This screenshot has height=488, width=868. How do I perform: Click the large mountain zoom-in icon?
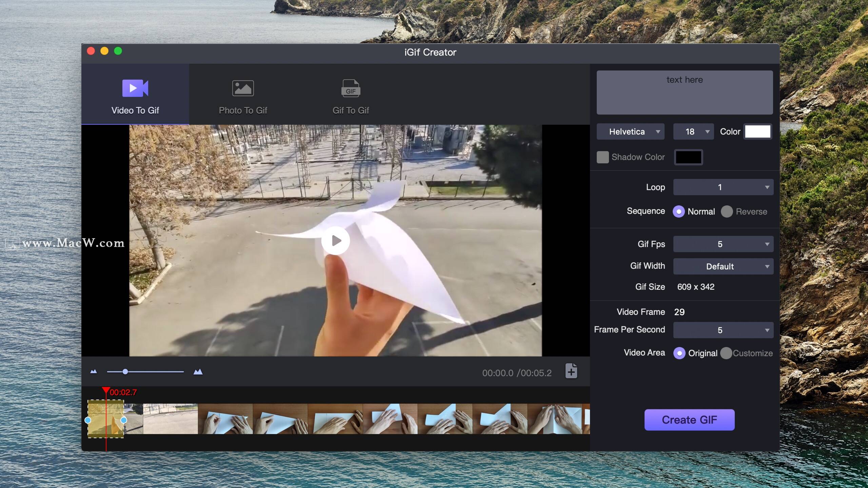(198, 372)
